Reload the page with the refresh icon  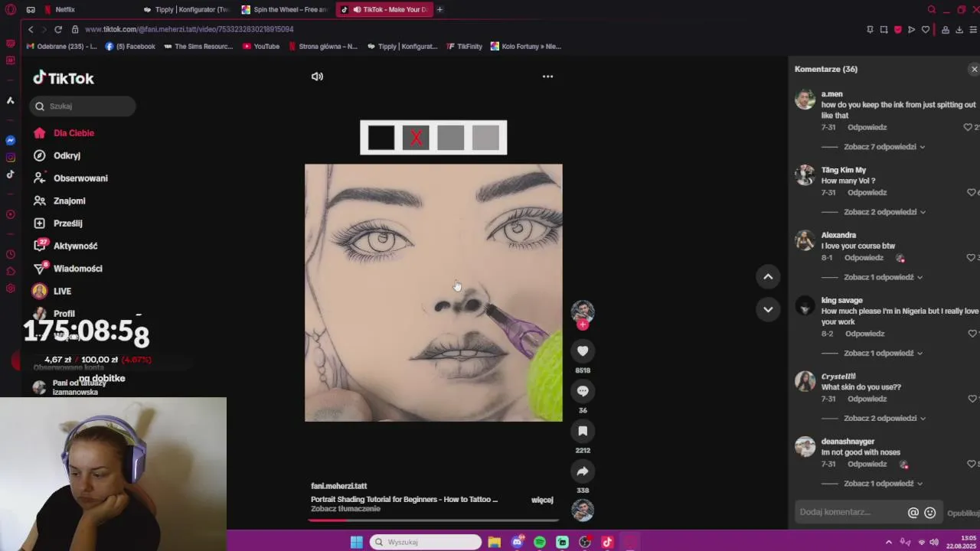[57, 29]
